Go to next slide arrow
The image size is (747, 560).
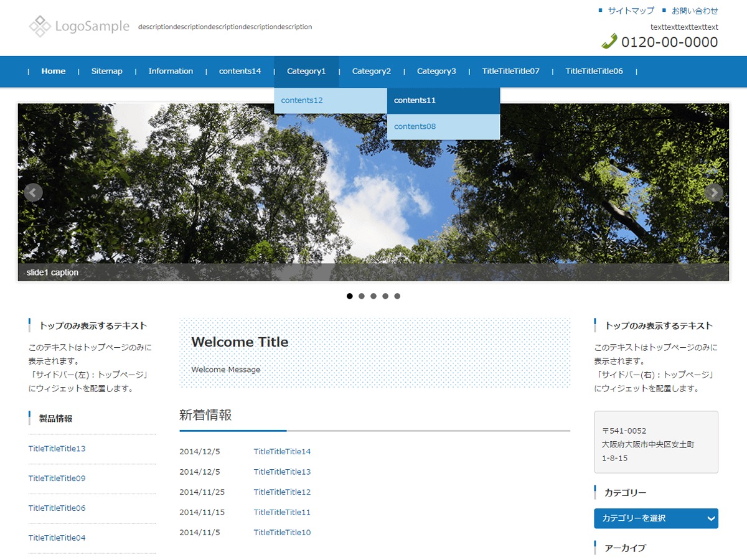(713, 192)
